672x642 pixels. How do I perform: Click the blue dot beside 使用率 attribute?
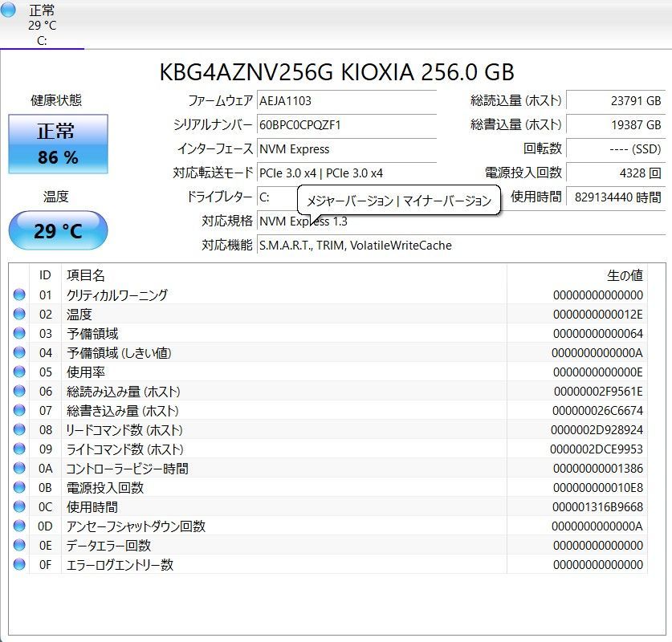[19, 372]
